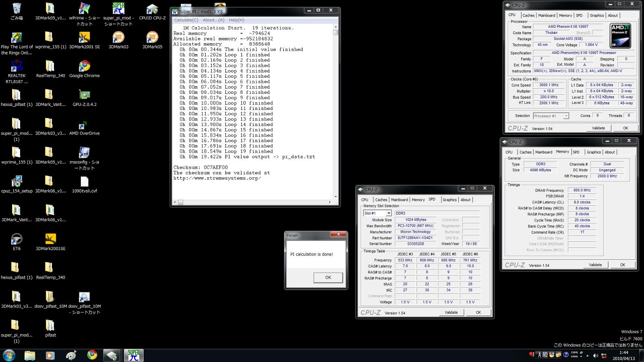644x362 pixels.
Task: Open msconfig shortcut icon
Action: click(x=85, y=159)
